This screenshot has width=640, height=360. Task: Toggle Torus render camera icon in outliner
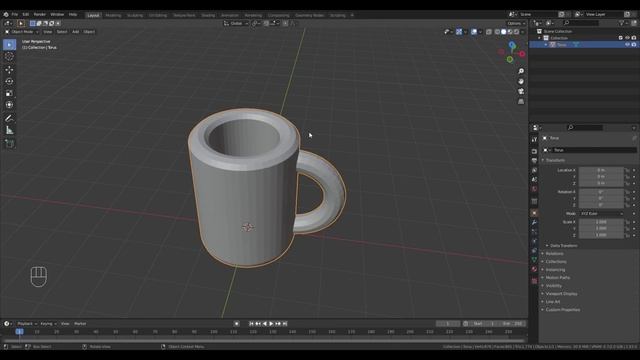(634, 44)
